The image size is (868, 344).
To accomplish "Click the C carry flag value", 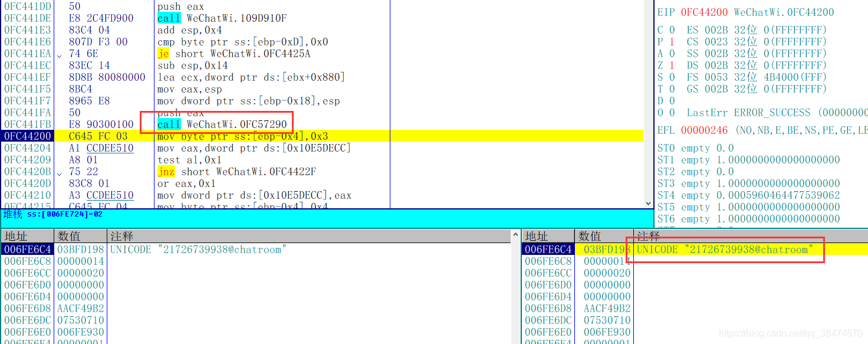I will [x=672, y=30].
